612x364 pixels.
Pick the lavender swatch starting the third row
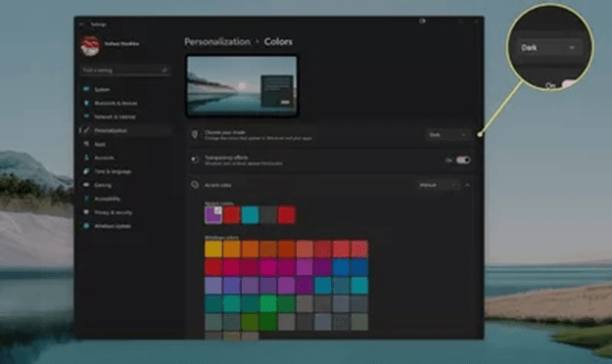pyautogui.click(x=213, y=286)
